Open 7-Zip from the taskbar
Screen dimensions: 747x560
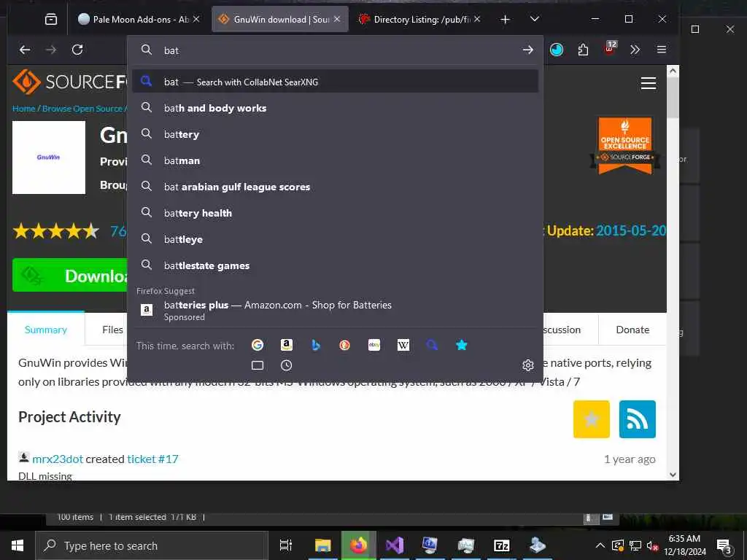point(502,545)
